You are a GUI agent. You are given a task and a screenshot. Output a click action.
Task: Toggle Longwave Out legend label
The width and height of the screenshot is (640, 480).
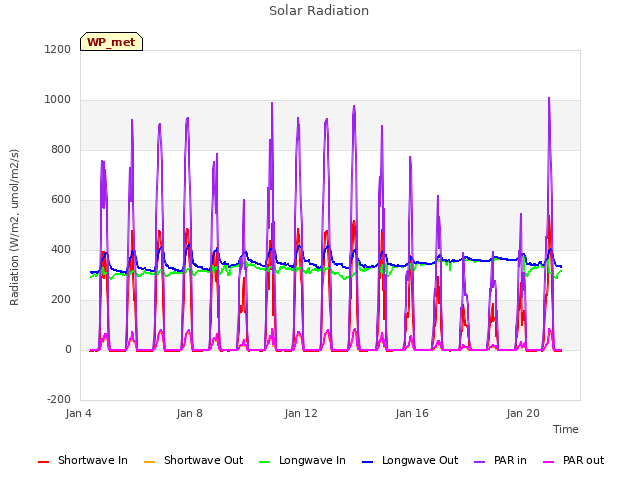pyautogui.click(x=420, y=460)
